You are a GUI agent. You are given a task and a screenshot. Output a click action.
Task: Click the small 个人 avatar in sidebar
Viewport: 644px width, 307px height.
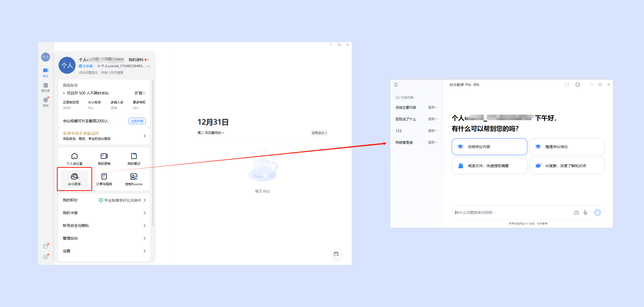tap(46, 57)
